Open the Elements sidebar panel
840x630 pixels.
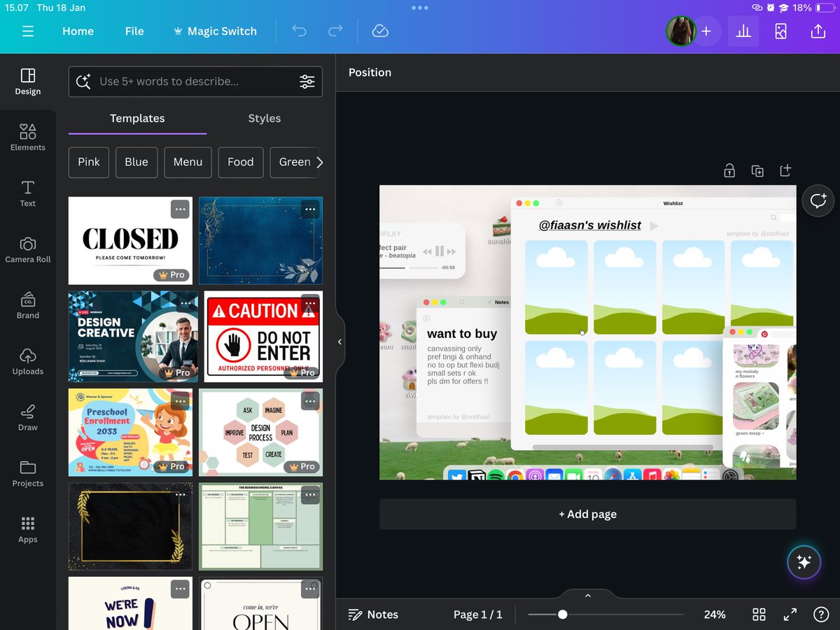click(28, 138)
